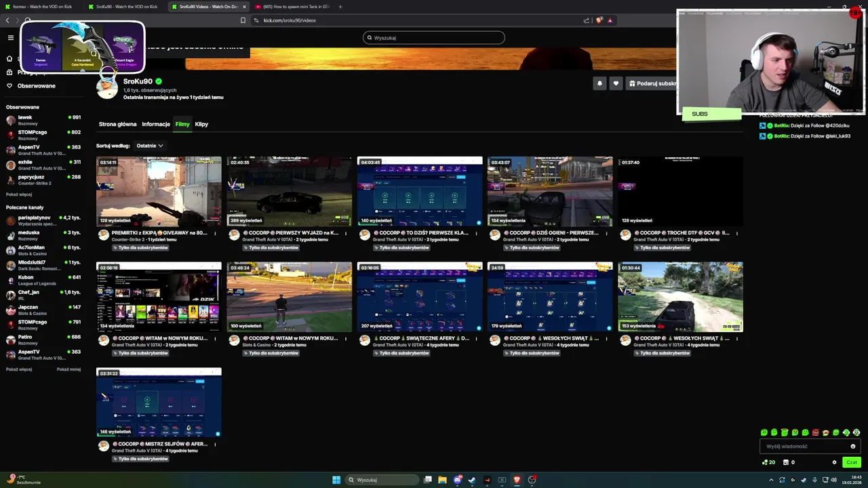The width and height of the screenshot is (868, 488).
Task: Focus the Wyszukaj search field on Kick
Action: 434,38
